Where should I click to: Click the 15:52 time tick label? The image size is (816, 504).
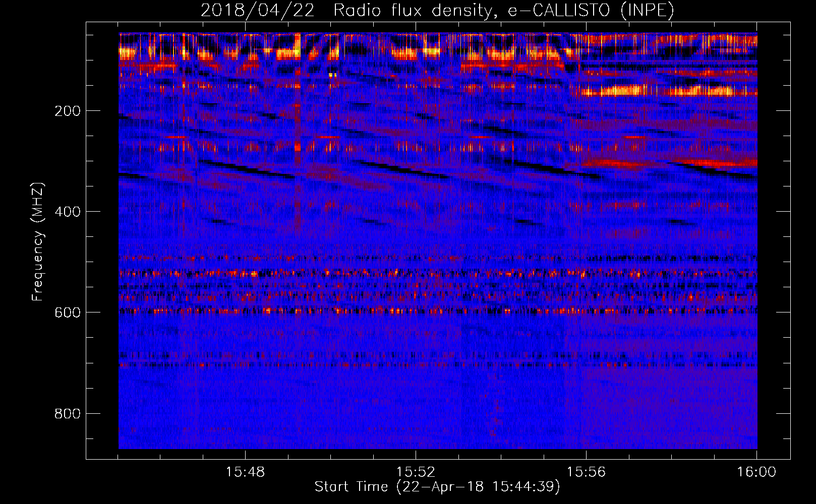(416, 472)
